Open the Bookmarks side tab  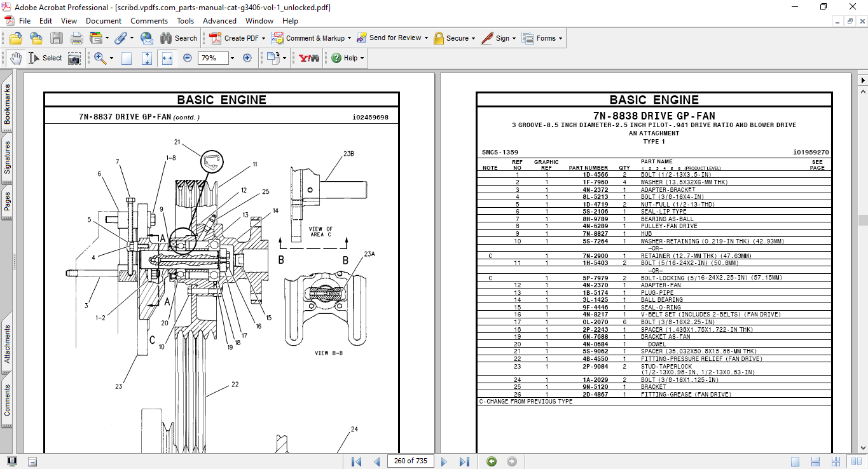[x=7, y=105]
